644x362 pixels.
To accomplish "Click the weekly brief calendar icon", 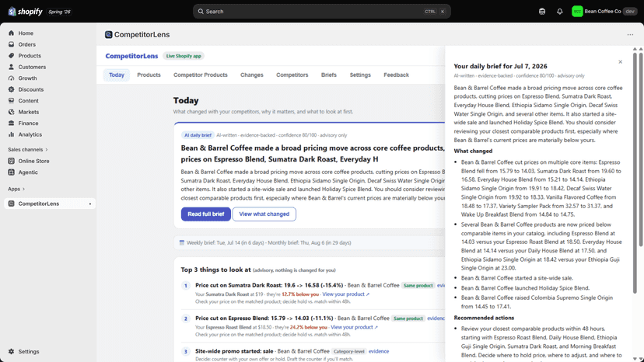I will click(182, 242).
